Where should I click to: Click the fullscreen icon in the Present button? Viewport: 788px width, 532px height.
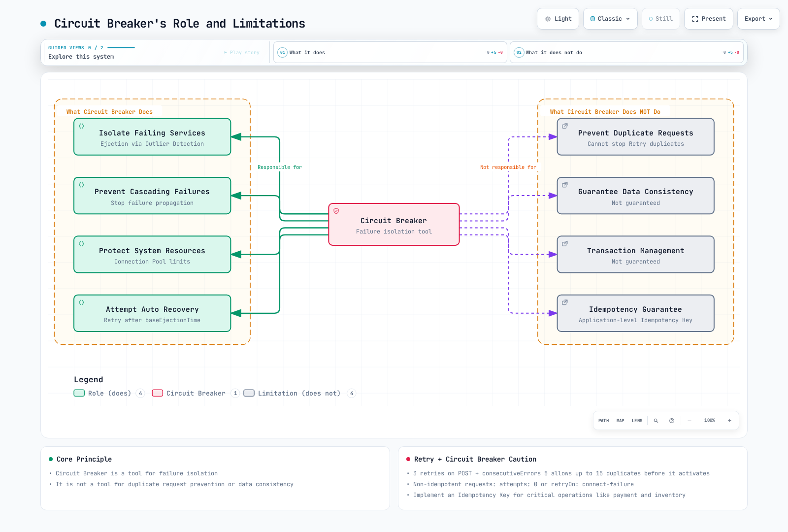[695, 19]
